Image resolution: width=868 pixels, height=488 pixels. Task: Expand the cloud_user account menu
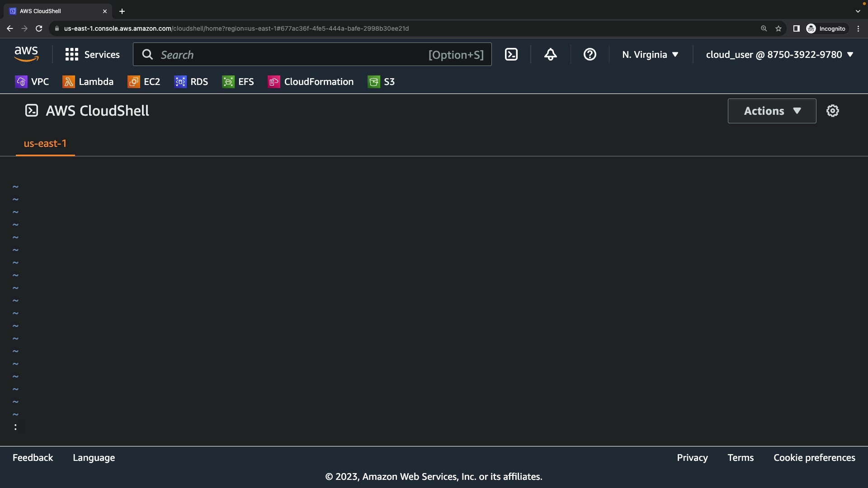click(x=779, y=55)
